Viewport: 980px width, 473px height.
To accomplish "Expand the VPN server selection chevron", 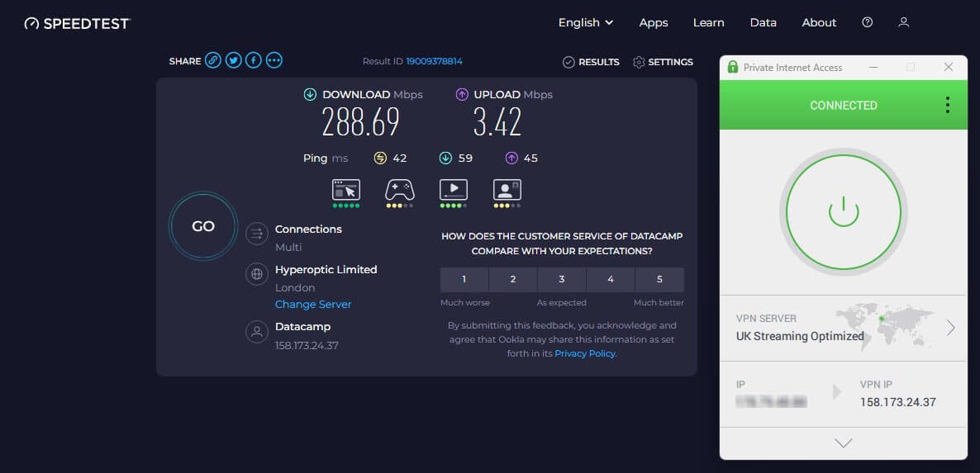I will point(950,328).
